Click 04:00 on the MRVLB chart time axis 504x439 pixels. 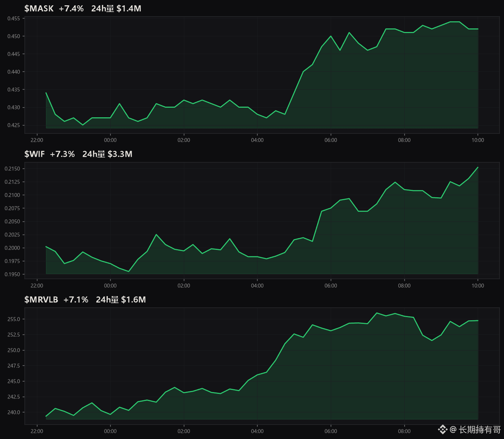[258, 431]
